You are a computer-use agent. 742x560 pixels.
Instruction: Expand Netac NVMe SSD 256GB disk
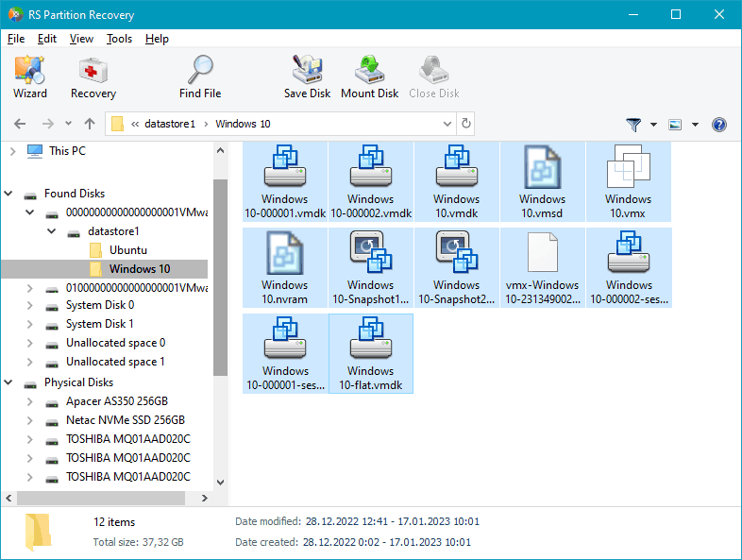coord(30,420)
